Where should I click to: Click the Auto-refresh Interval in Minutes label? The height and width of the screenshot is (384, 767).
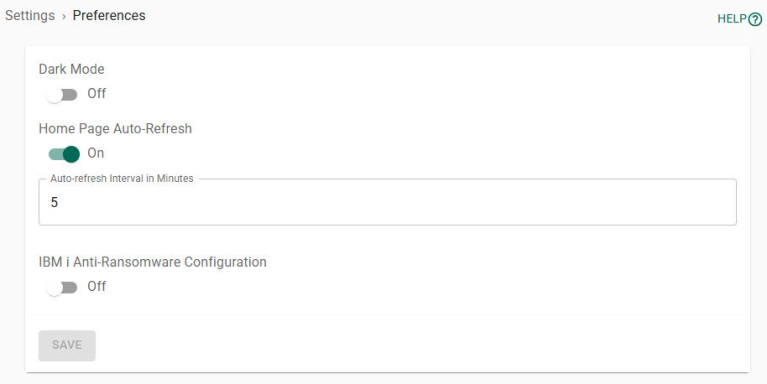pyautogui.click(x=122, y=179)
